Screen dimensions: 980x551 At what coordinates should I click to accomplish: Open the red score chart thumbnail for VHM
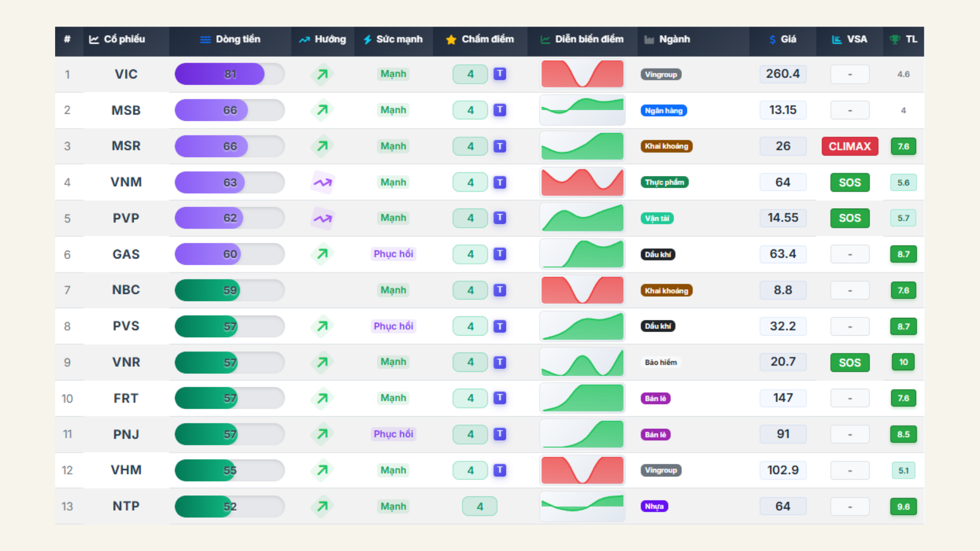(x=582, y=470)
